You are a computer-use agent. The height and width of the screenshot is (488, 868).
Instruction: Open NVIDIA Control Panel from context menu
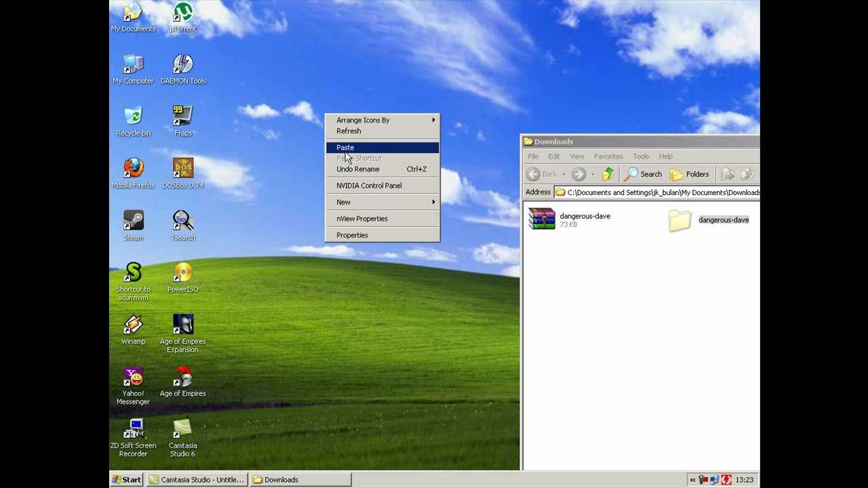pyautogui.click(x=382, y=185)
